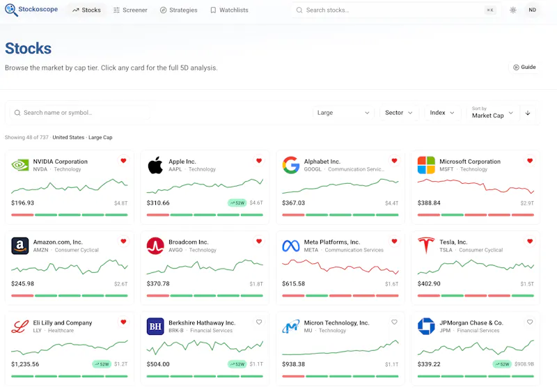Click the Microsoft logo icon
Viewport: 557px width, 392px height.
click(426, 165)
